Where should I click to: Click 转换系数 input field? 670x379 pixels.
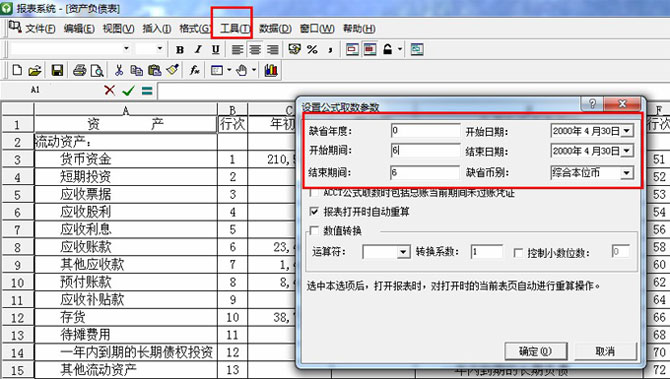(x=487, y=252)
